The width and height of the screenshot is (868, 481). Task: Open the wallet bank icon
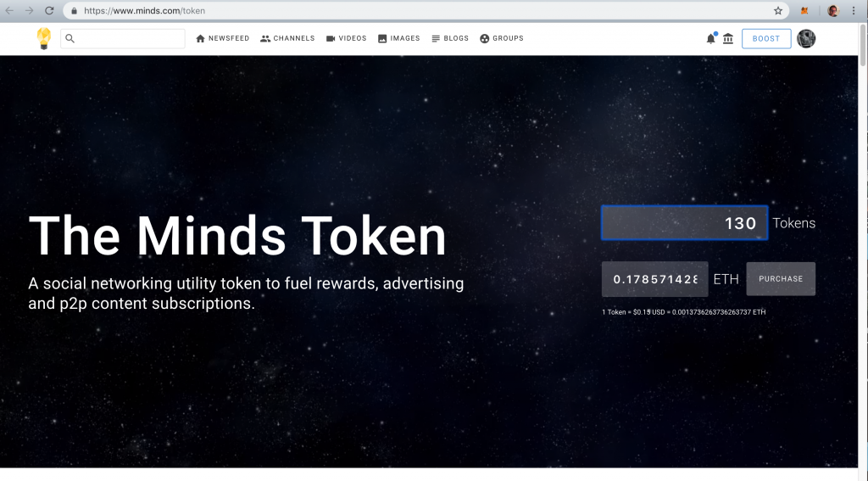tap(728, 38)
